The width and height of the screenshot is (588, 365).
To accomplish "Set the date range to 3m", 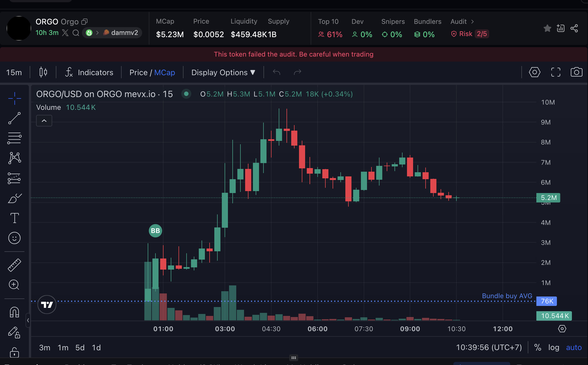I will point(44,348).
